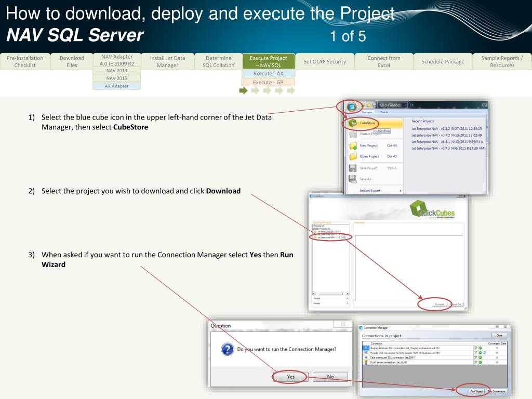Click left scroll arrow of project list
Viewport: 532px width, 399px height.
click(314, 294)
